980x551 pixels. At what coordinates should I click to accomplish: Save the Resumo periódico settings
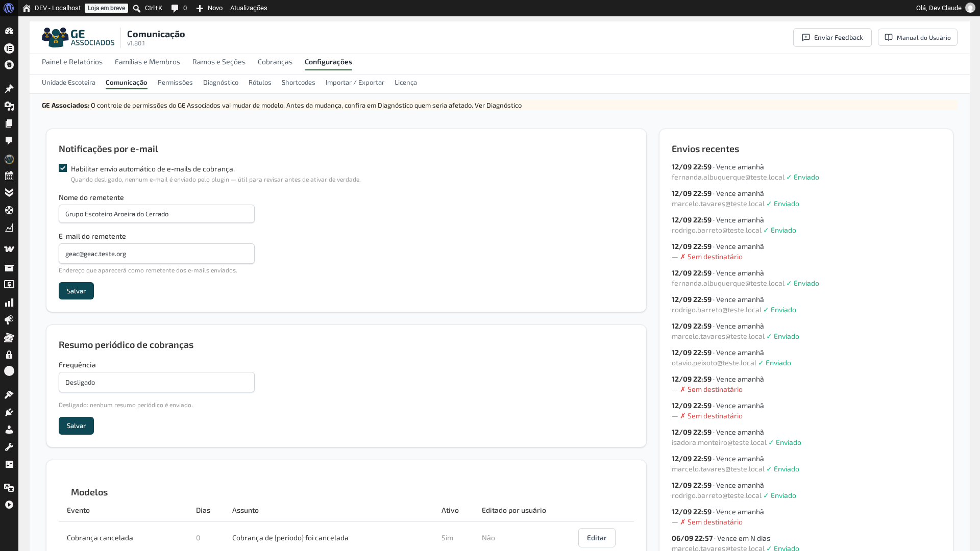(76, 425)
